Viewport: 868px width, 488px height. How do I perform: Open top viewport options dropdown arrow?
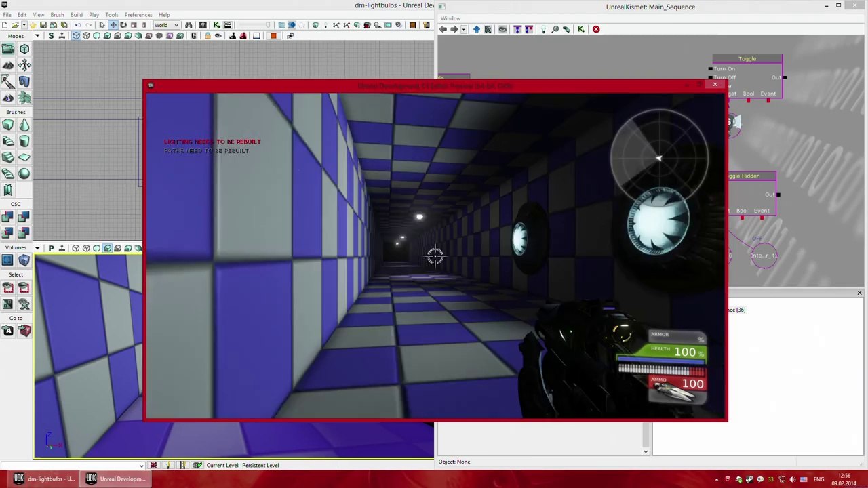(37, 35)
